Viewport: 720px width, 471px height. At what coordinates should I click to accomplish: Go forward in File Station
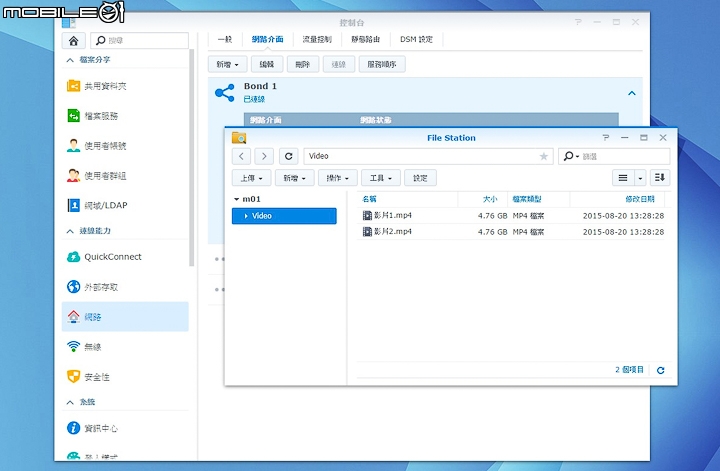click(x=264, y=156)
